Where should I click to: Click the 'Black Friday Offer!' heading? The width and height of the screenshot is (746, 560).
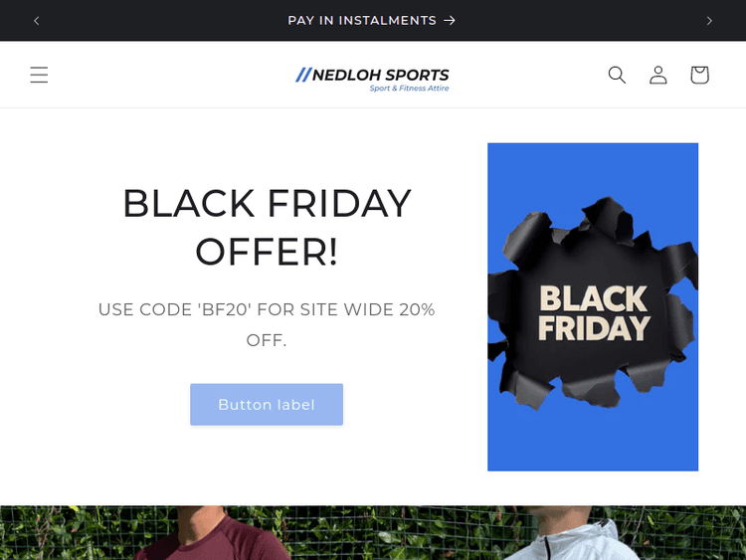[x=267, y=228]
